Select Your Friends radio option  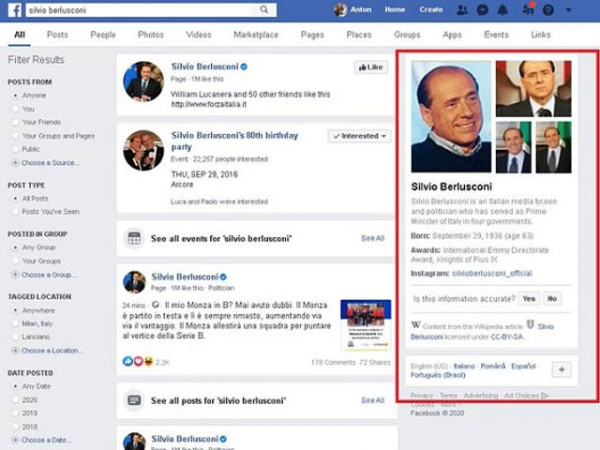pos(15,122)
